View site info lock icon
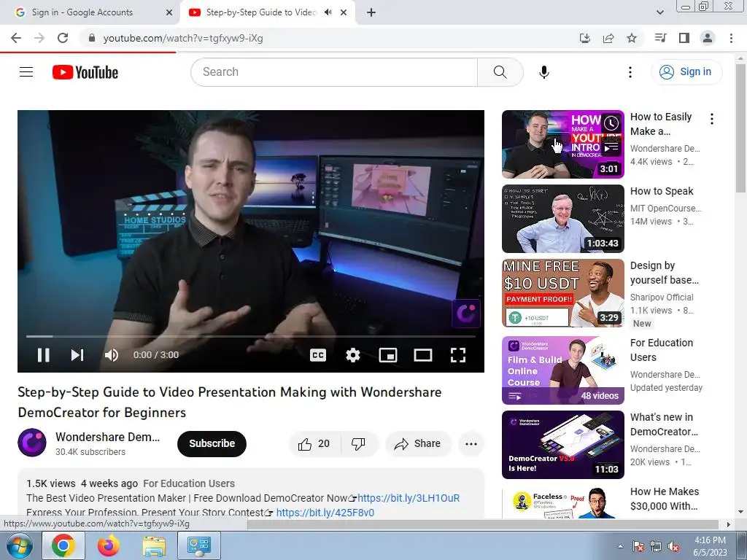 pyautogui.click(x=92, y=38)
